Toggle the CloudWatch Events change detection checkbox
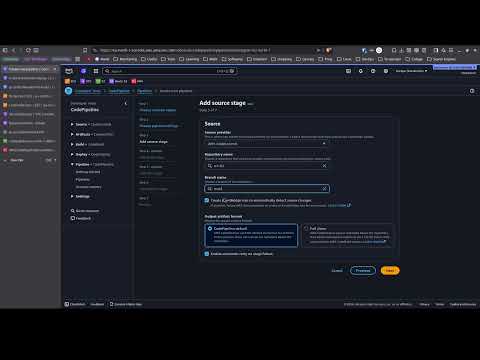 tap(207, 200)
